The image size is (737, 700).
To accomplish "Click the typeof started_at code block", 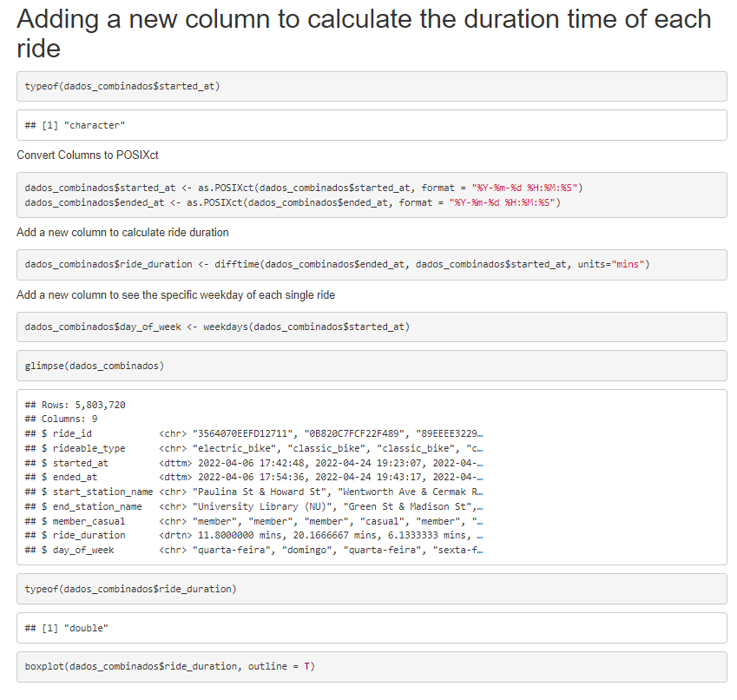I will point(372,87).
